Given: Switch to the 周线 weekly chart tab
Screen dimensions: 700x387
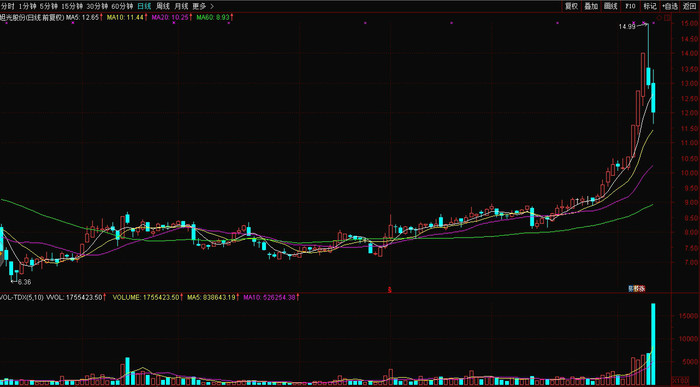Looking at the screenshot, I should pyautogui.click(x=162, y=6).
